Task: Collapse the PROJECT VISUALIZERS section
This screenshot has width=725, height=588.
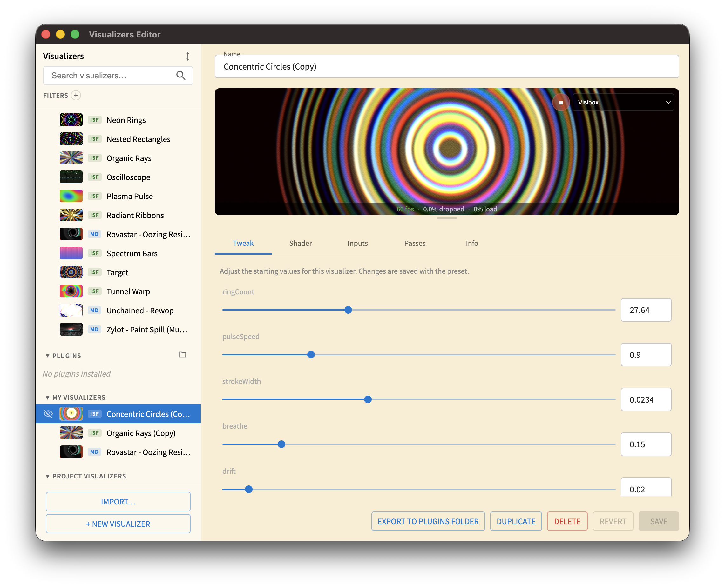Action: (x=47, y=476)
